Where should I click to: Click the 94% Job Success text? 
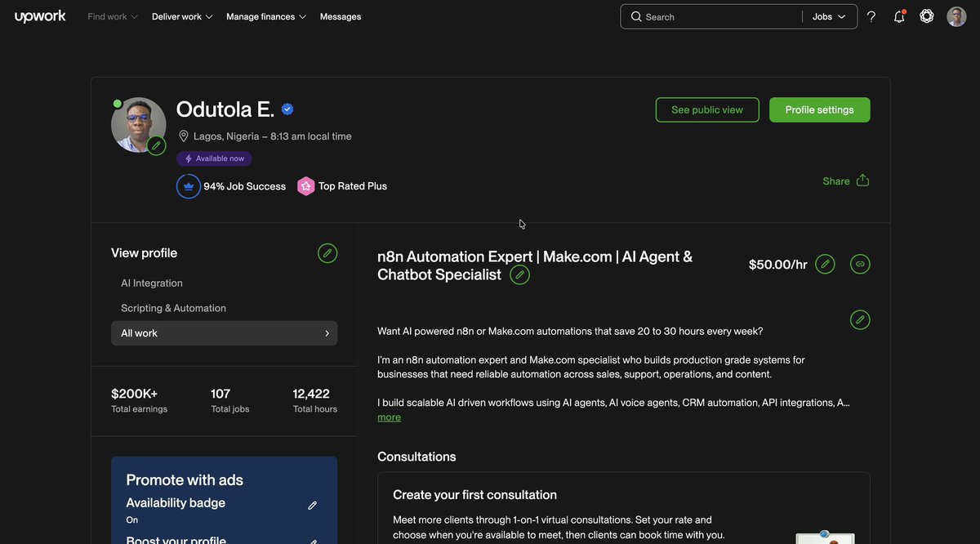(244, 186)
